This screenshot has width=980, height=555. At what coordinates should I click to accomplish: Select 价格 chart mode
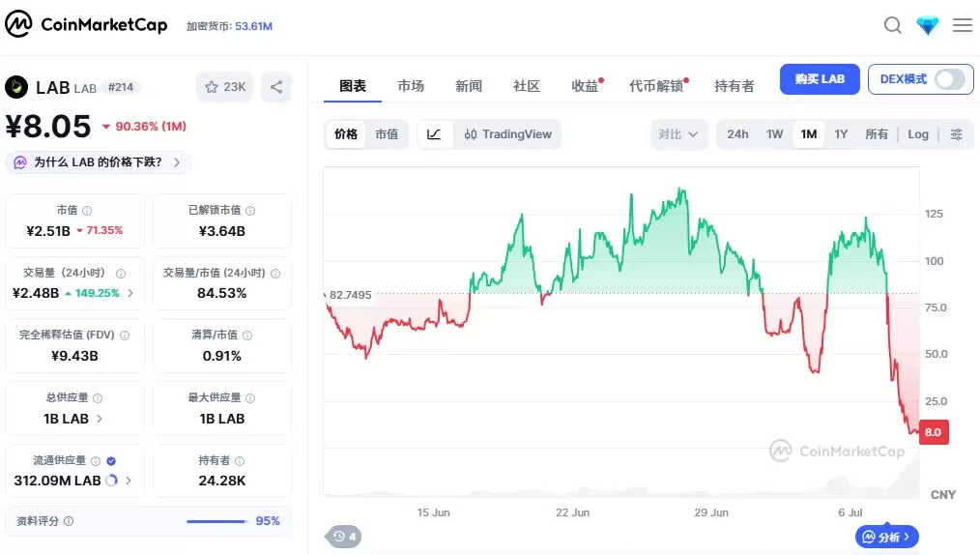coord(346,134)
